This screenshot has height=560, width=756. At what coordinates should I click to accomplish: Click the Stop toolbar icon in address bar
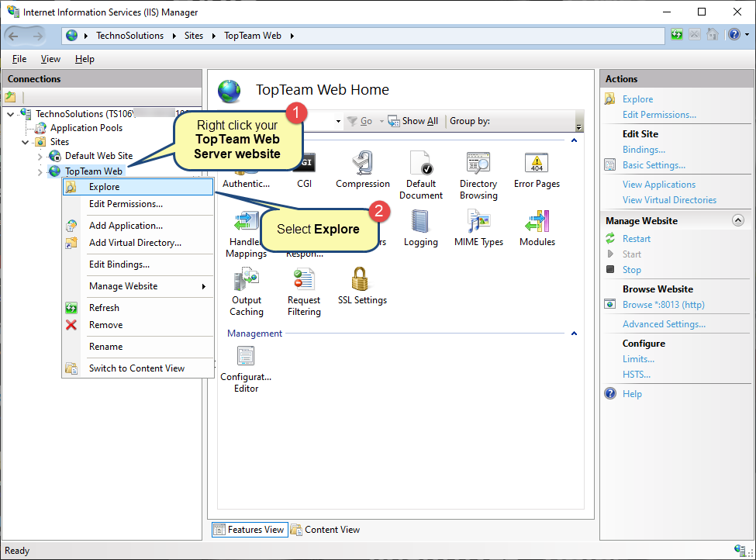(x=695, y=35)
